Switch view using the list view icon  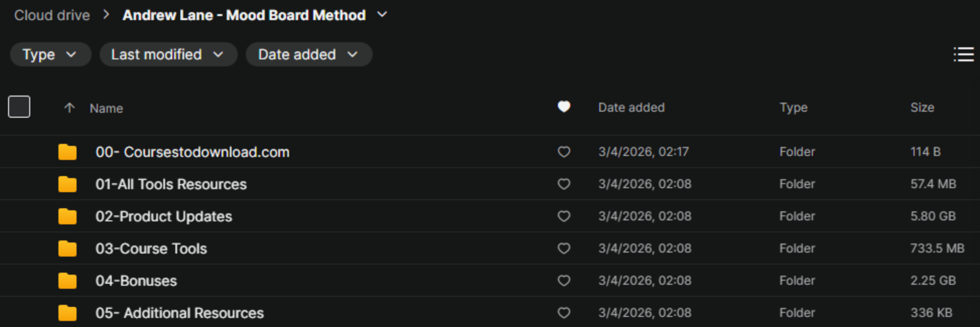(x=963, y=54)
